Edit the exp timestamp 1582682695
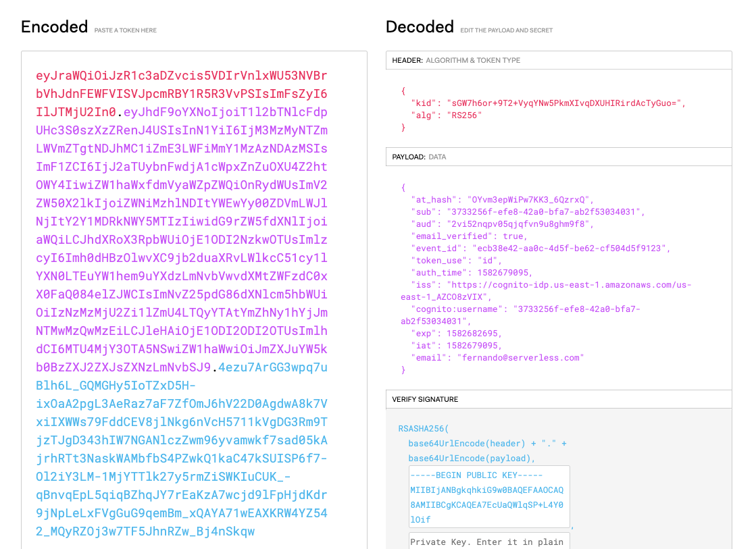 [x=476, y=333]
